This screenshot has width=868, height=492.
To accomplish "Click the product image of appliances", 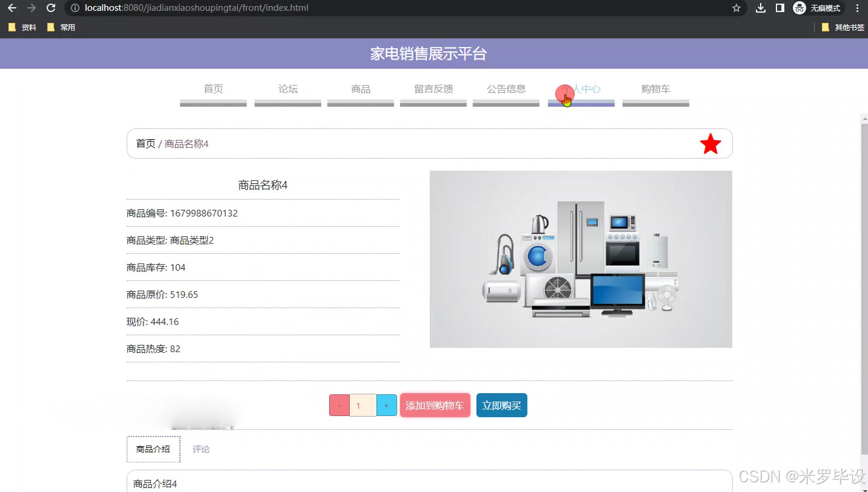I will [580, 259].
